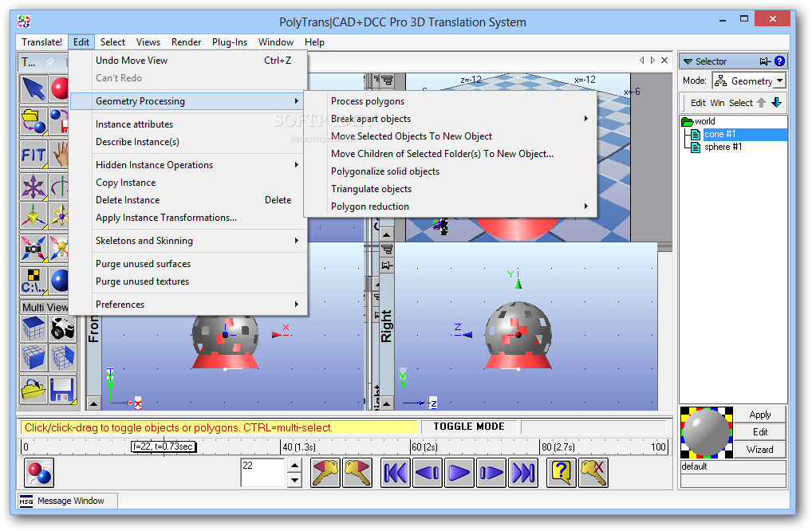Move selection down with the blue arrow
The width and height of the screenshot is (812, 531).
[x=776, y=103]
